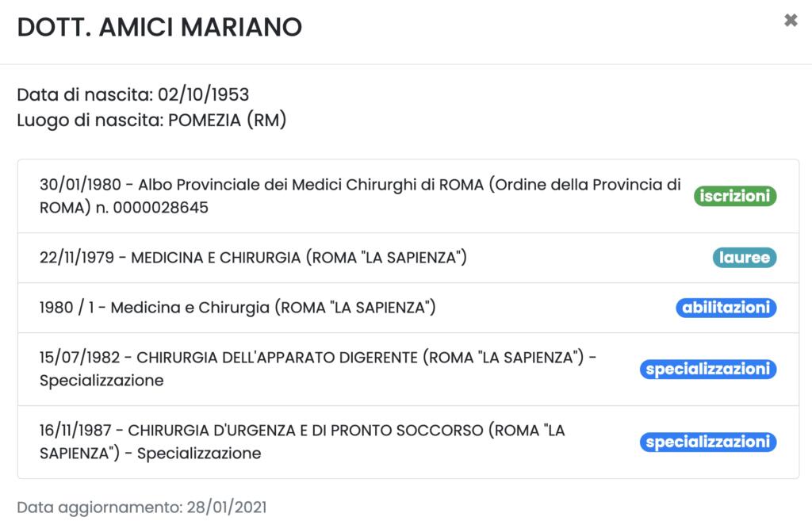Screen dimensions: 812x525
Task: Click the teal lauree badge
Action: (x=745, y=258)
